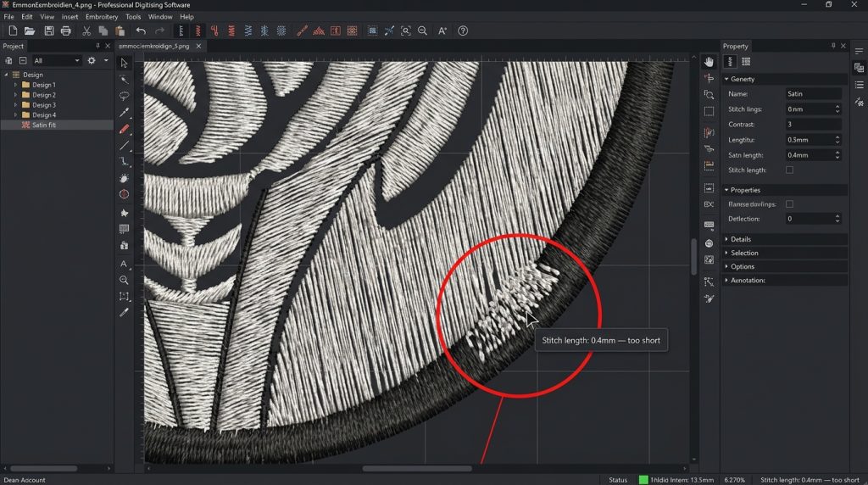Click the zoom-to-fit toolbar icon
The image size is (868, 485).
coord(406,31)
